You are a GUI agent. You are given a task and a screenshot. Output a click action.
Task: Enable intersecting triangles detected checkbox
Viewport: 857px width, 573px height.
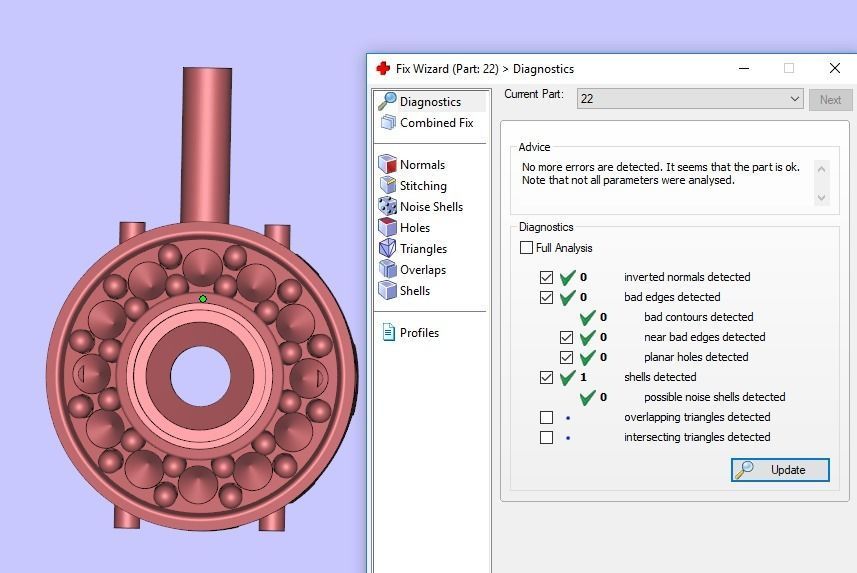pyautogui.click(x=546, y=437)
